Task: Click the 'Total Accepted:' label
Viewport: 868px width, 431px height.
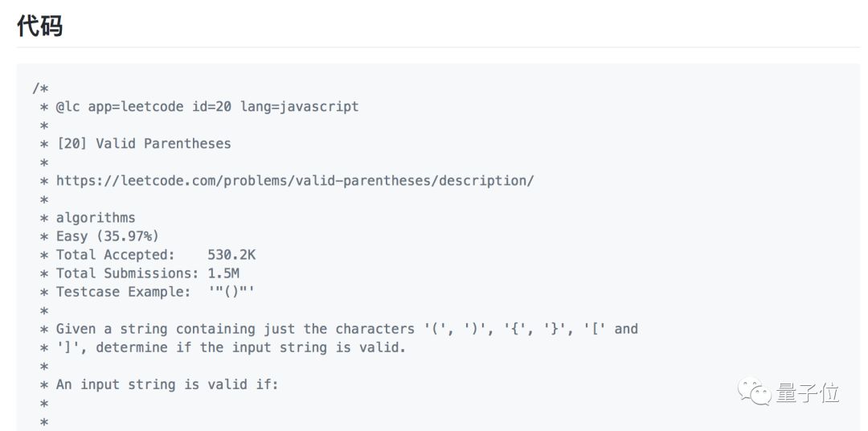Action: (115, 254)
